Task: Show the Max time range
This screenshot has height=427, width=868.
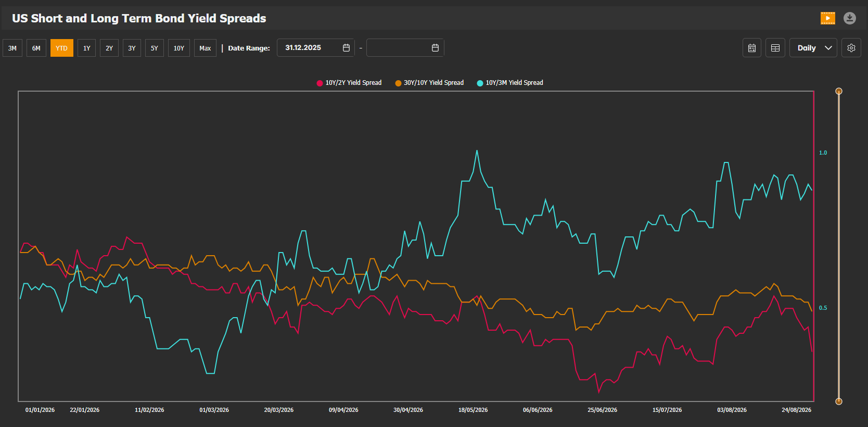Action: 206,48
